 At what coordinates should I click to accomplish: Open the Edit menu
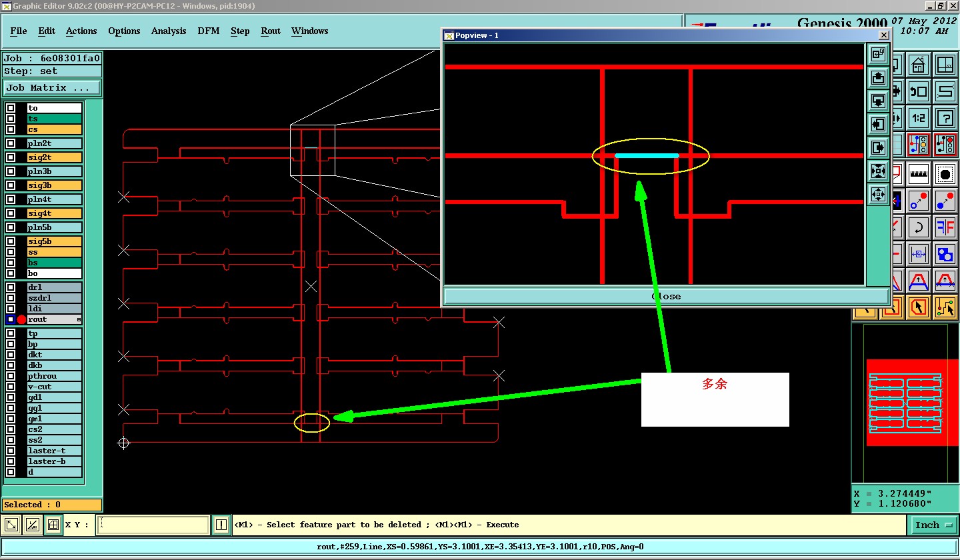47,31
